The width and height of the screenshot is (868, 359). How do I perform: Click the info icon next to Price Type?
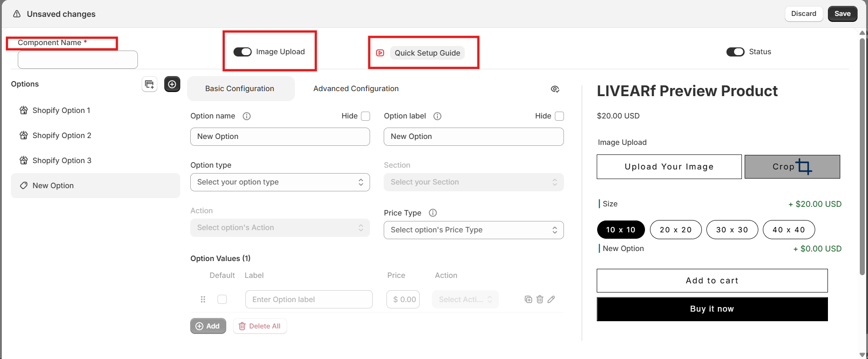(433, 213)
